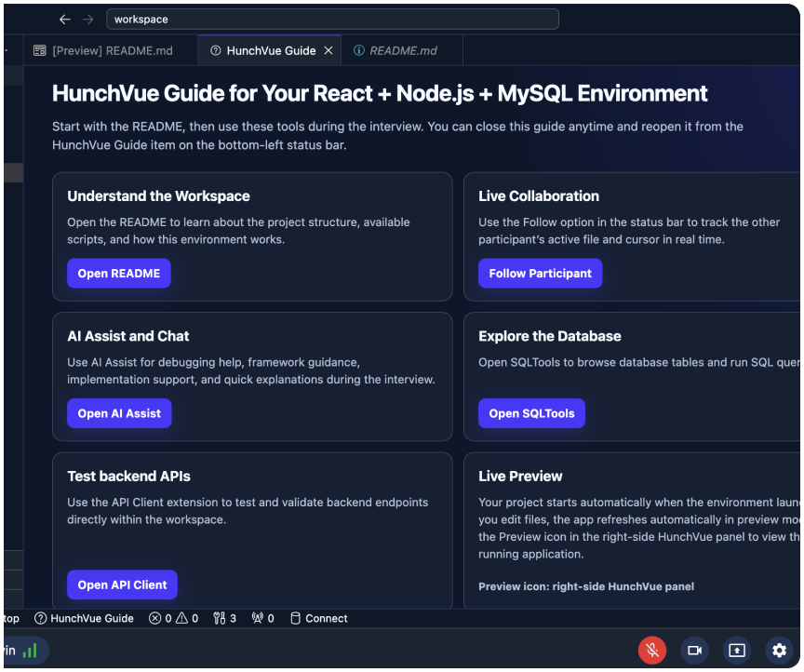Click the main HunchVue Guide page title
Image resolution: width=804 pixels, height=672 pixels.
pyautogui.click(x=380, y=93)
